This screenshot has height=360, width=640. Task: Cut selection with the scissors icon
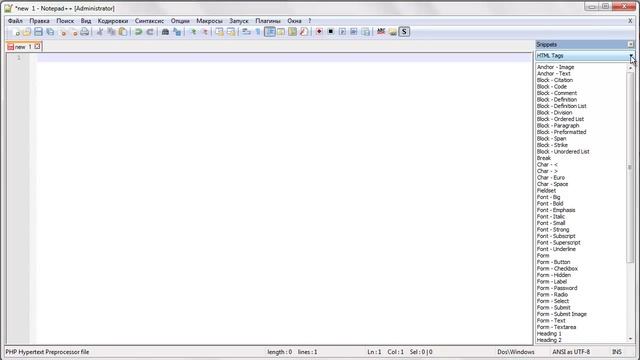(x=99, y=32)
